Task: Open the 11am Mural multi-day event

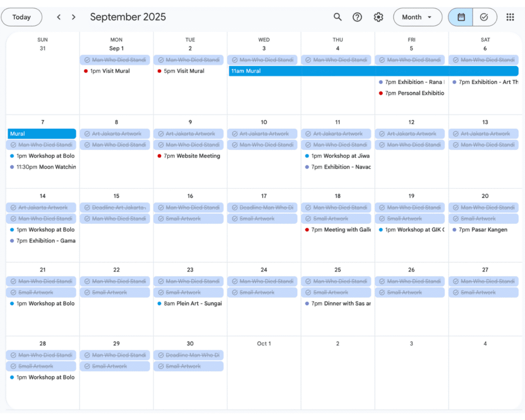Action: click(x=373, y=71)
